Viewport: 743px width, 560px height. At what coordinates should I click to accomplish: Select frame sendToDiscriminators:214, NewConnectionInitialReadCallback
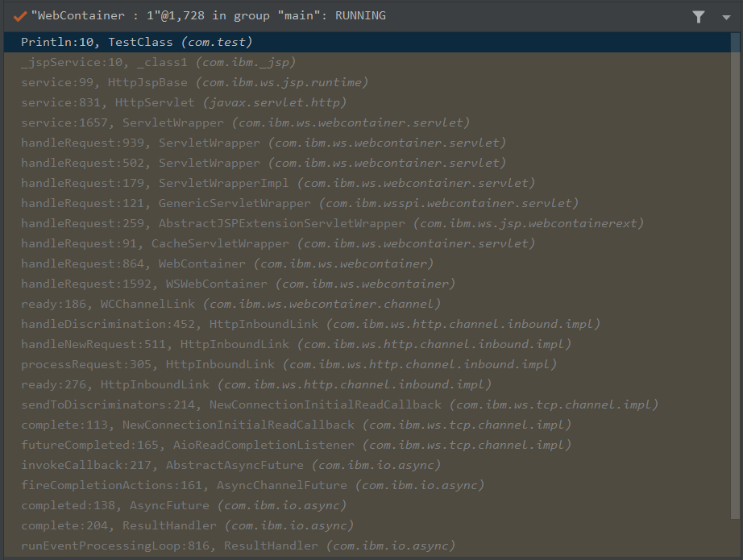click(367, 404)
